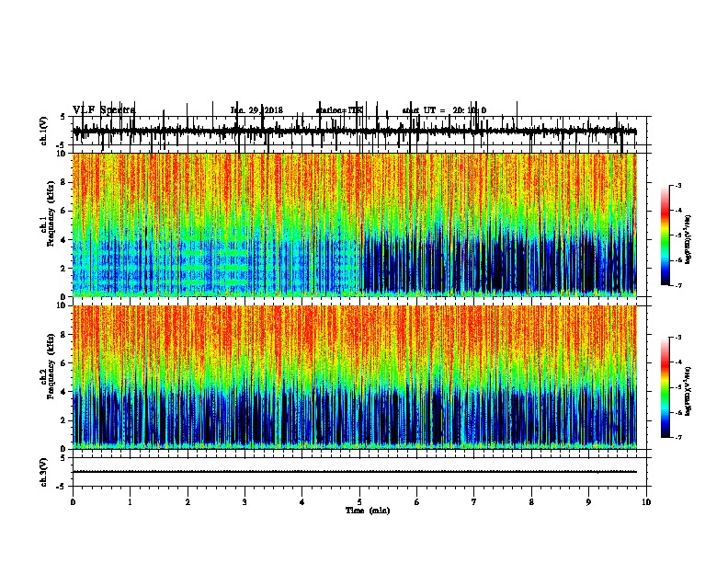Viewport: 728px width, 563px height.
Task: Click the ch.1 spectrogram color scale bar
Action: [665, 236]
